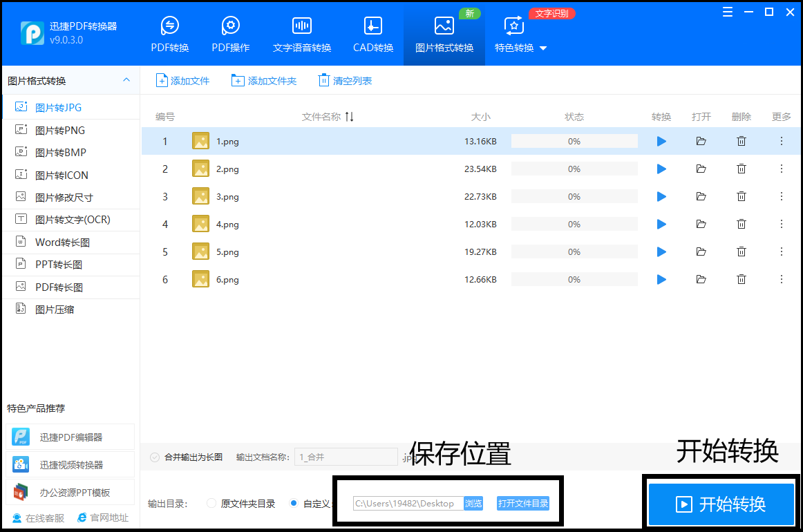
Task: Open more options for 4.png
Action: (x=781, y=225)
